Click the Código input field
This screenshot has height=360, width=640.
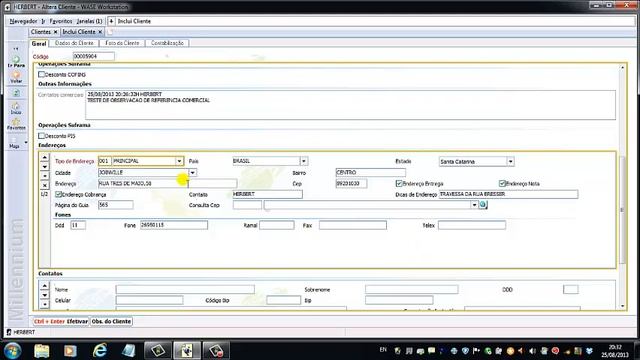93,56
